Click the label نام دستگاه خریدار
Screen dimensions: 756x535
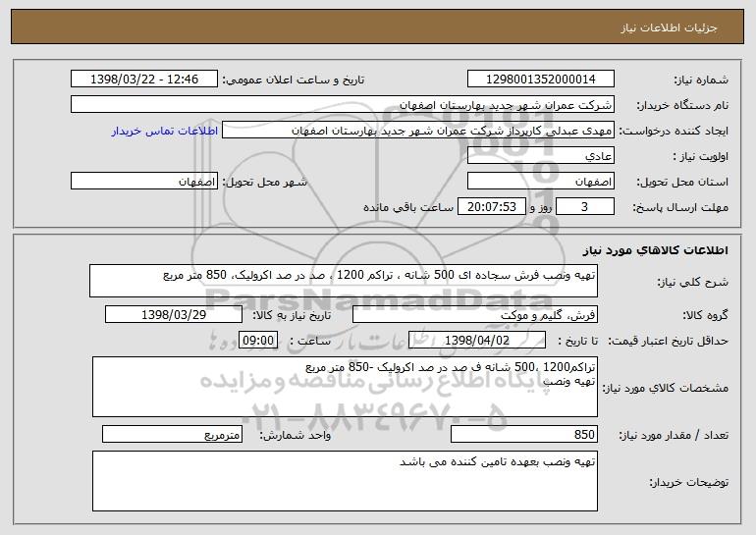(x=682, y=106)
